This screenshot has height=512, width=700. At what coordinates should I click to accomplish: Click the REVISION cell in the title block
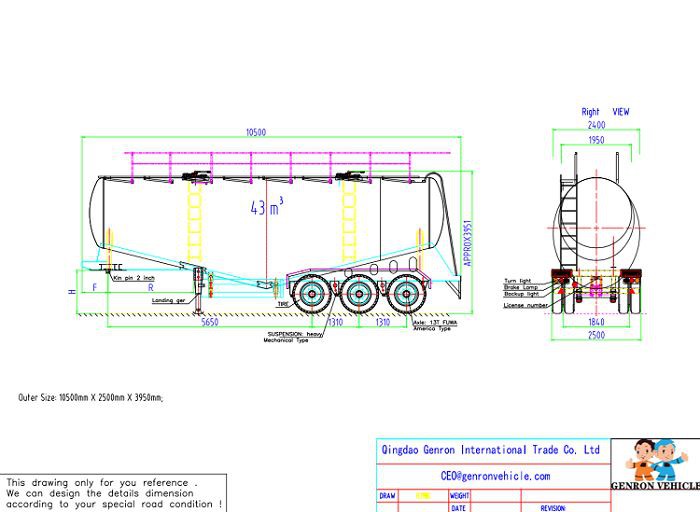553,508
